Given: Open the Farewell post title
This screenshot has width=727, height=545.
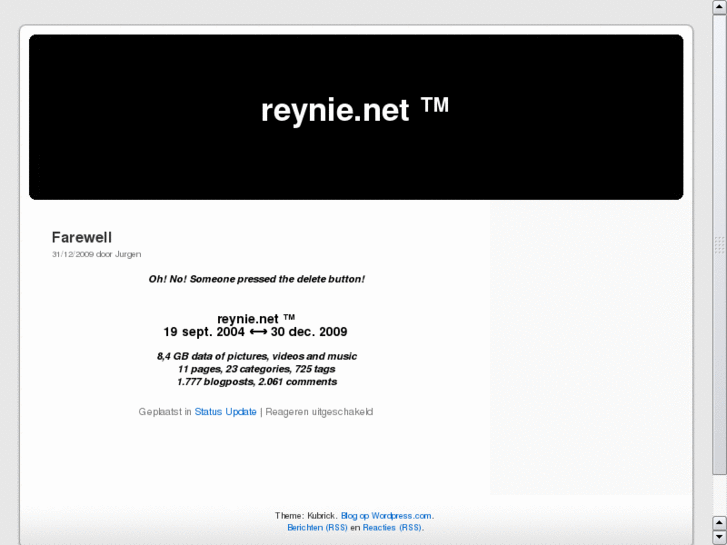Looking at the screenshot, I should pyautogui.click(x=82, y=237).
